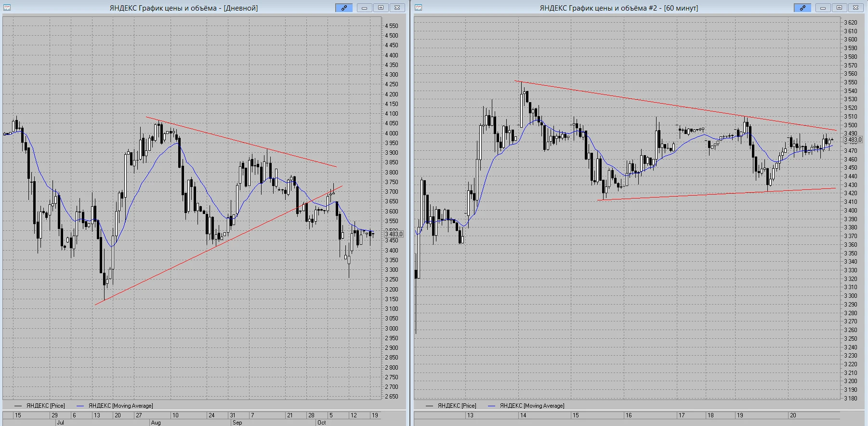Click the Oct month label on the daily time axis
The width and height of the screenshot is (868, 426).
(321, 423)
